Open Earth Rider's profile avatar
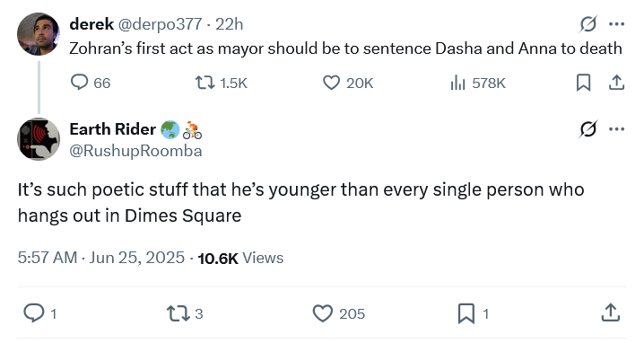Screen dimensions: 644x343 [x=39, y=139]
